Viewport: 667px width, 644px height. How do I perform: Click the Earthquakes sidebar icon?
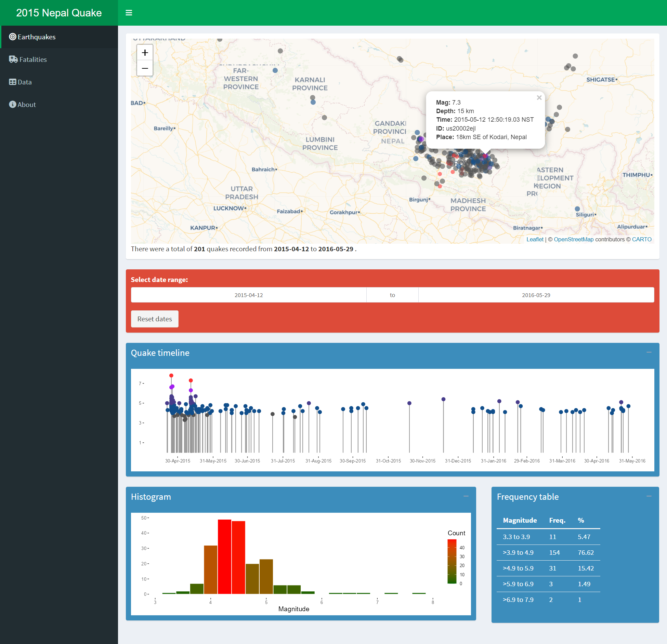coord(13,36)
